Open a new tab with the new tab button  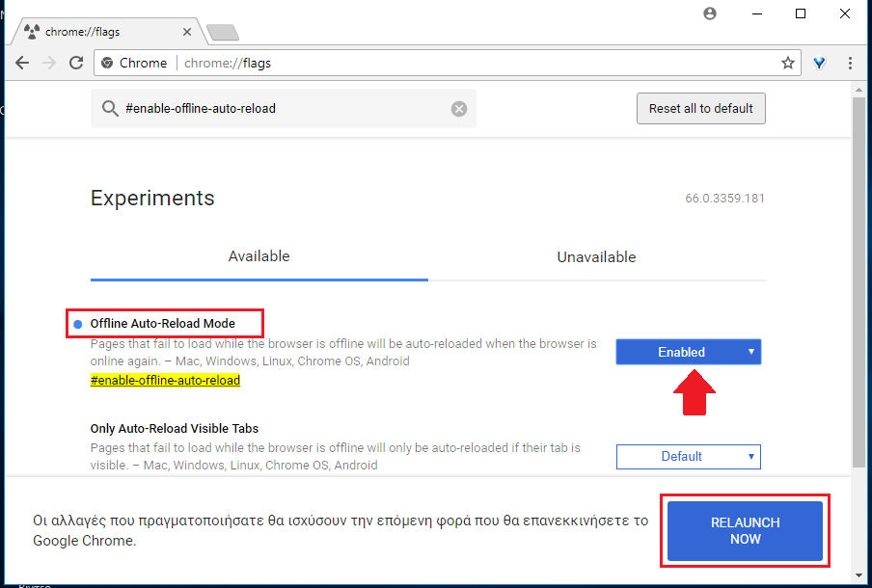click(x=223, y=33)
